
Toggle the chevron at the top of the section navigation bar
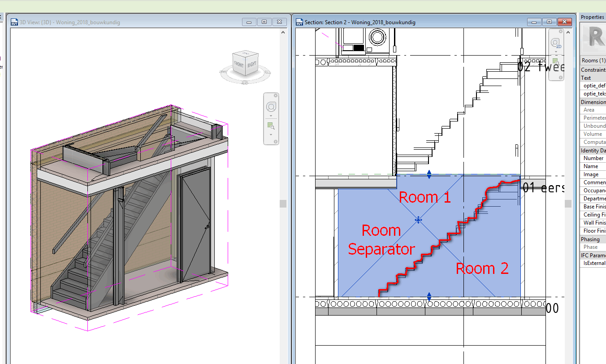tap(568, 32)
